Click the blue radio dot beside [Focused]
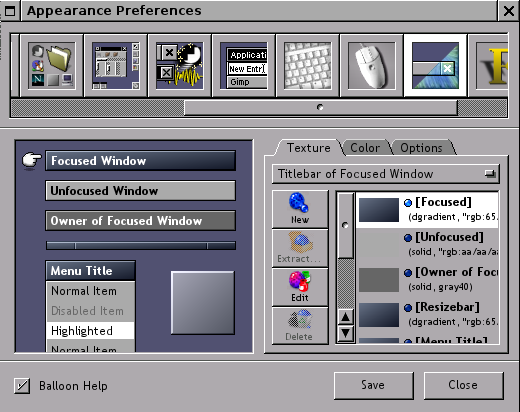The image size is (520, 412). pos(408,203)
